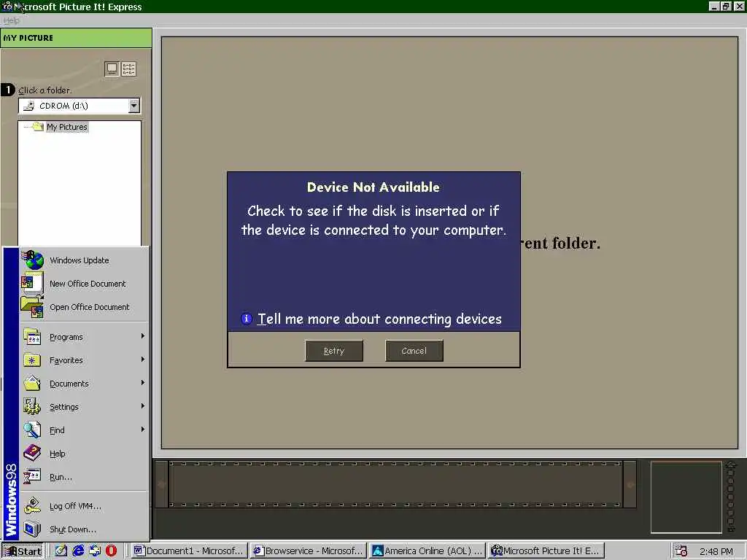Switch to Browservice taskbar button

[x=309, y=551]
